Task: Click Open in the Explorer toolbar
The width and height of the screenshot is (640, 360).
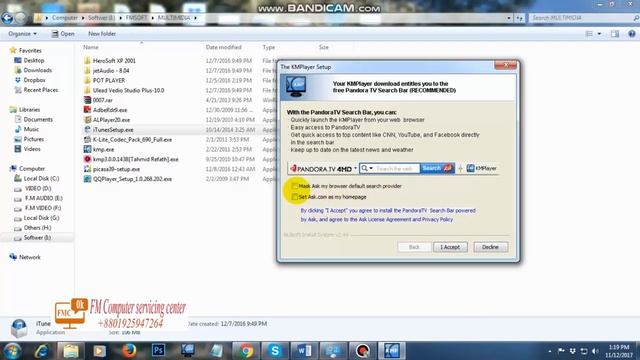Action: [63, 34]
